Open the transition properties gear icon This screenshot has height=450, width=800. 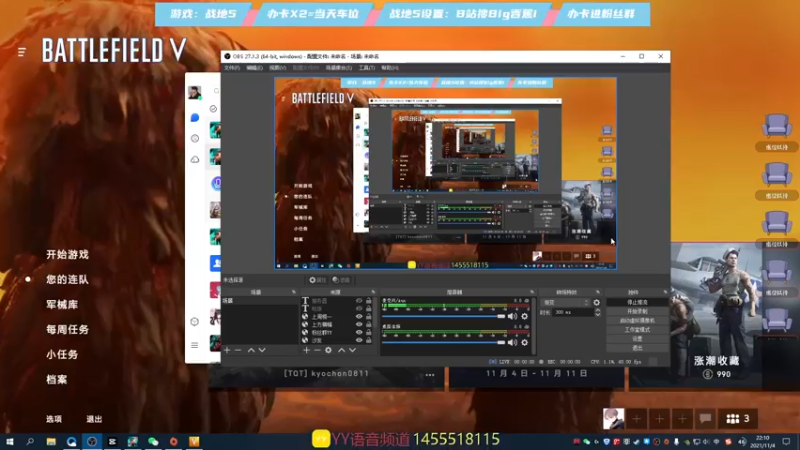pos(596,303)
